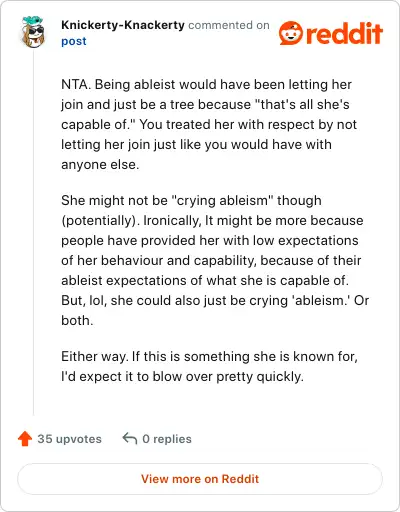Click the vertical thread line below avatar
This screenshot has height=512, width=400.
pyautogui.click(x=33, y=232)
